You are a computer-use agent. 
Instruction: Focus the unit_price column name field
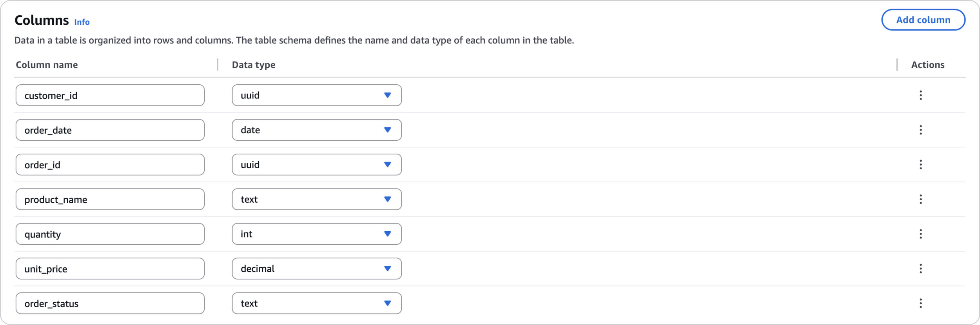(110, 269)
